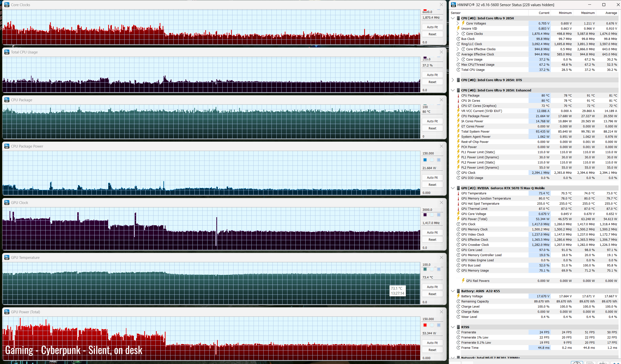This screenshot has height=364, width=621.
Task: Click Reset in Total CPU Usage graph
Action: pyautogui.click(x=432, y=82)
